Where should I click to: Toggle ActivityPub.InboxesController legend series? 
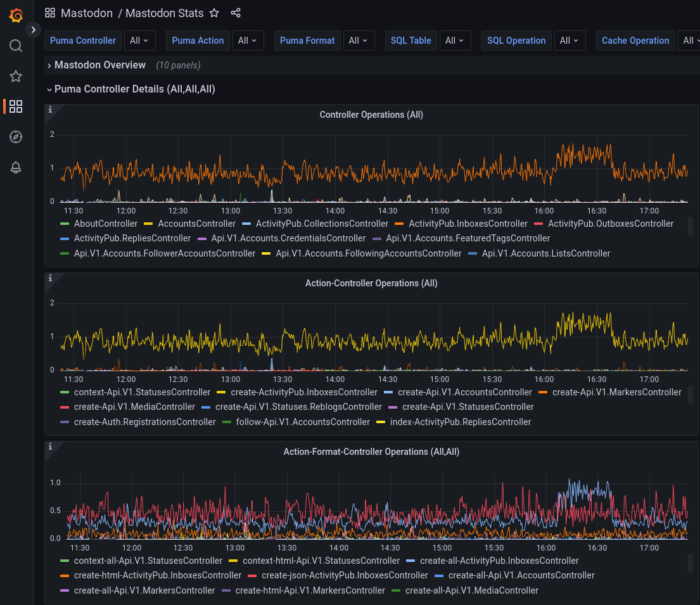[468, 224]
